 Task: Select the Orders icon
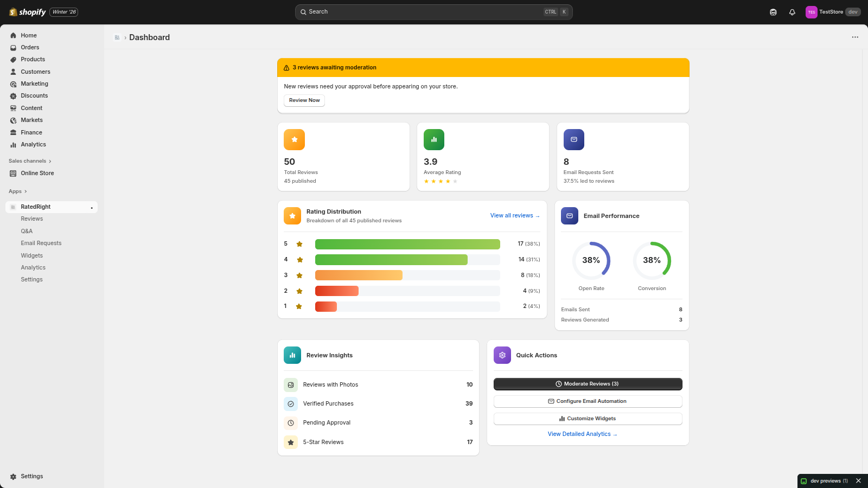[x=13, y=47]
